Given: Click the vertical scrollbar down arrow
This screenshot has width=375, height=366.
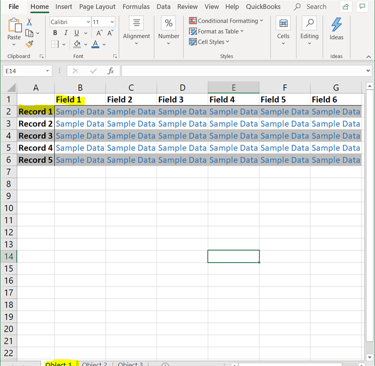Looking at the screenshot, I should coord(369,357).
